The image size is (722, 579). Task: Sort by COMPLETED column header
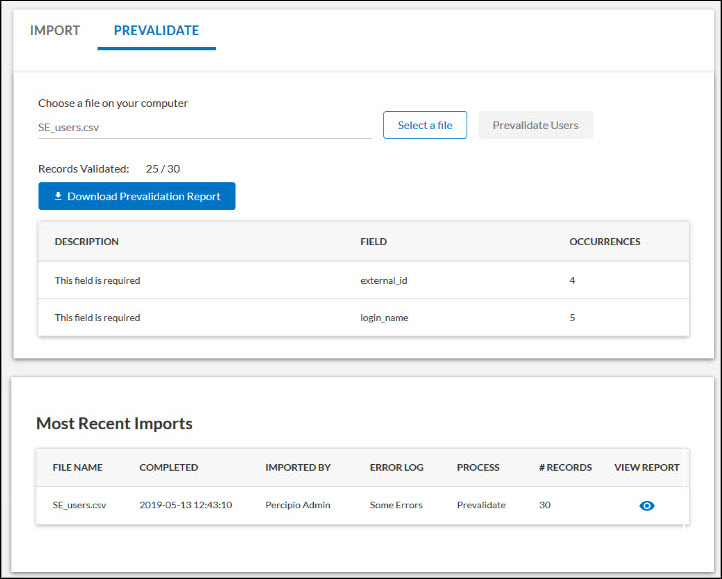(x=168, y=468)
